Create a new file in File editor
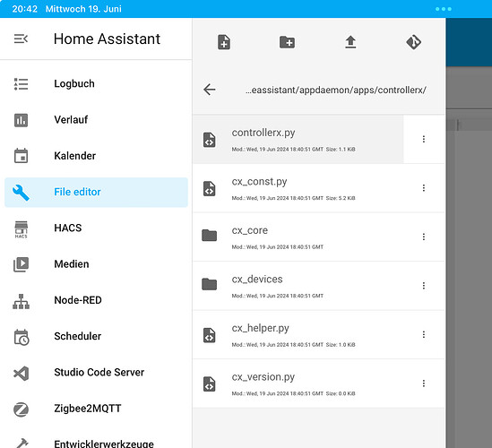This screenshot has height=448, width=492. (224, 42)
